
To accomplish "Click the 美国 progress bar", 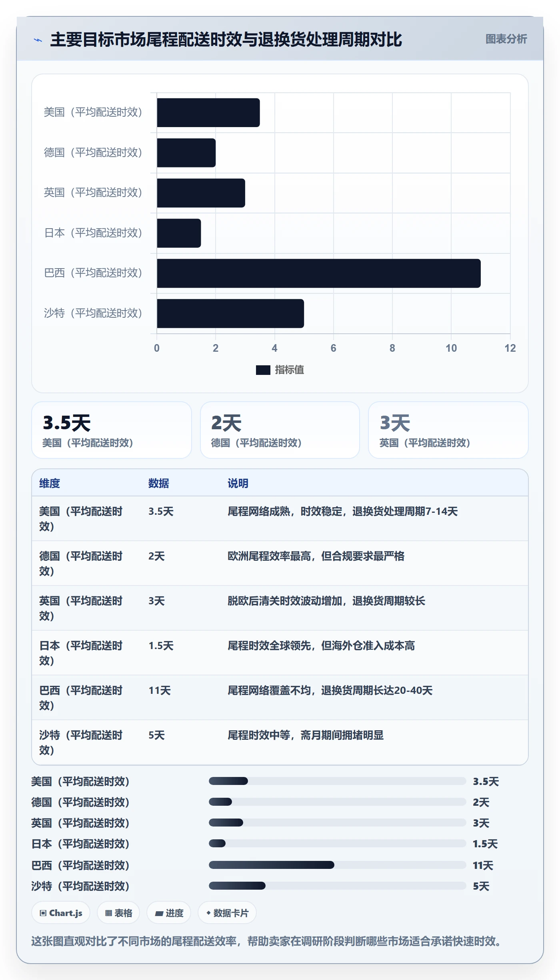I will point(337,781).
